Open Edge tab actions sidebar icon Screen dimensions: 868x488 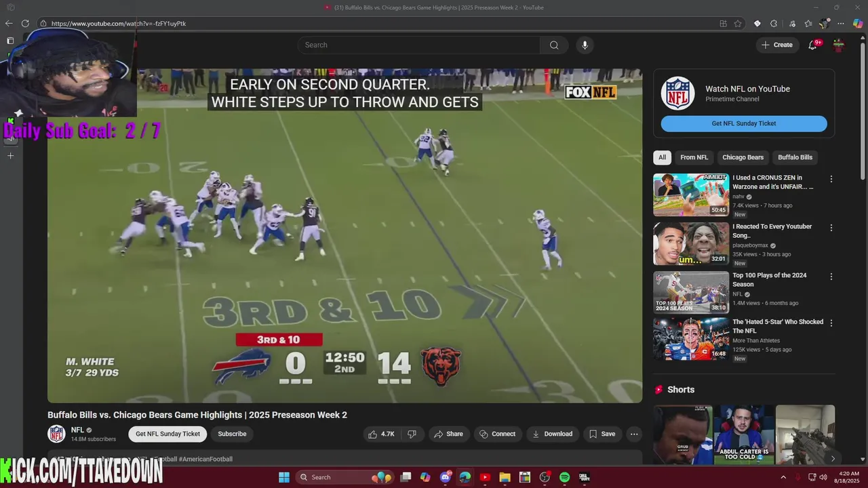pos(10,41)
